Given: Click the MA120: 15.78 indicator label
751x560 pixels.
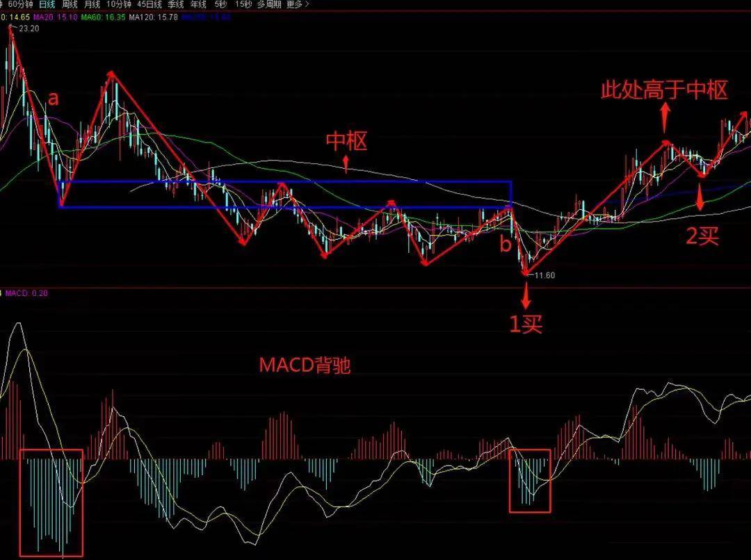Looking at the screenshot, I should tap(154, 17).
